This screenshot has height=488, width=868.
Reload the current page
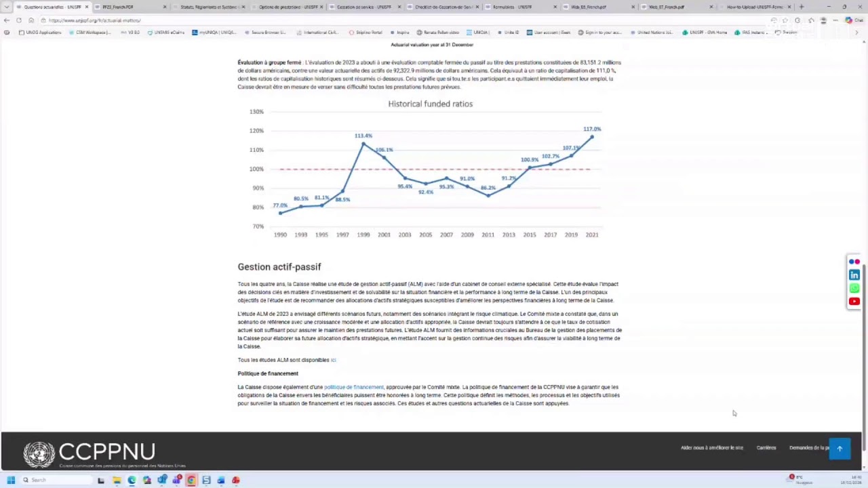coord(19,20)
